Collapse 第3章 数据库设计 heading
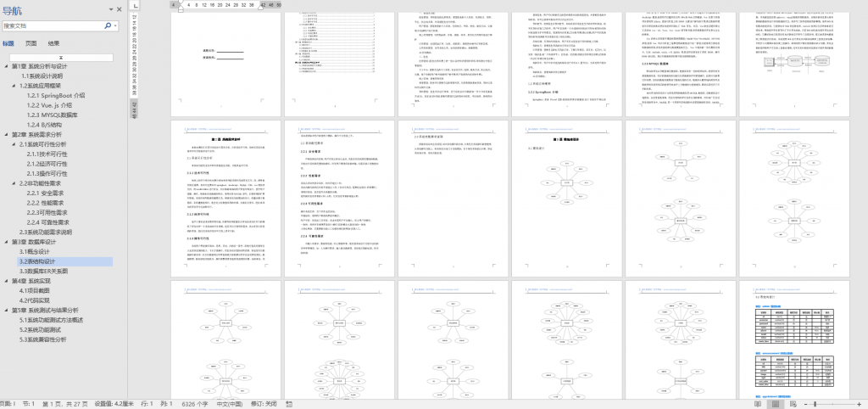The height and width of the screenshot is (409, 868). point(6,242)
